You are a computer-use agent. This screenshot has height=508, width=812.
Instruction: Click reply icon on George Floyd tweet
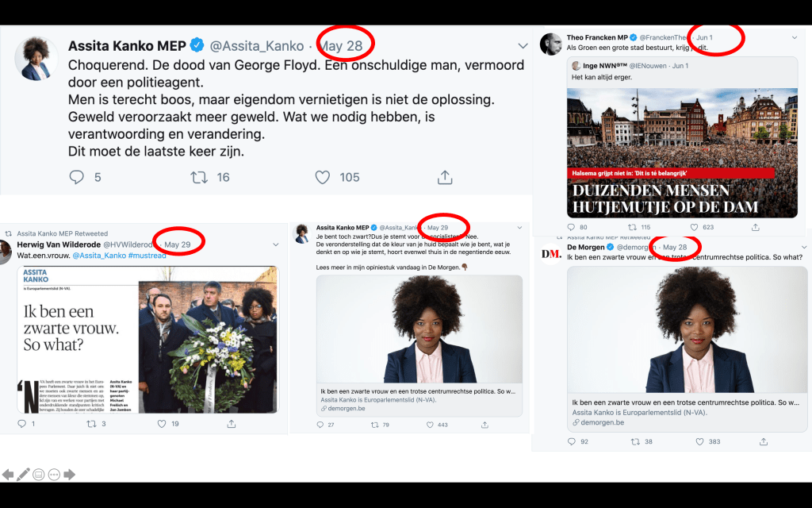77,177
